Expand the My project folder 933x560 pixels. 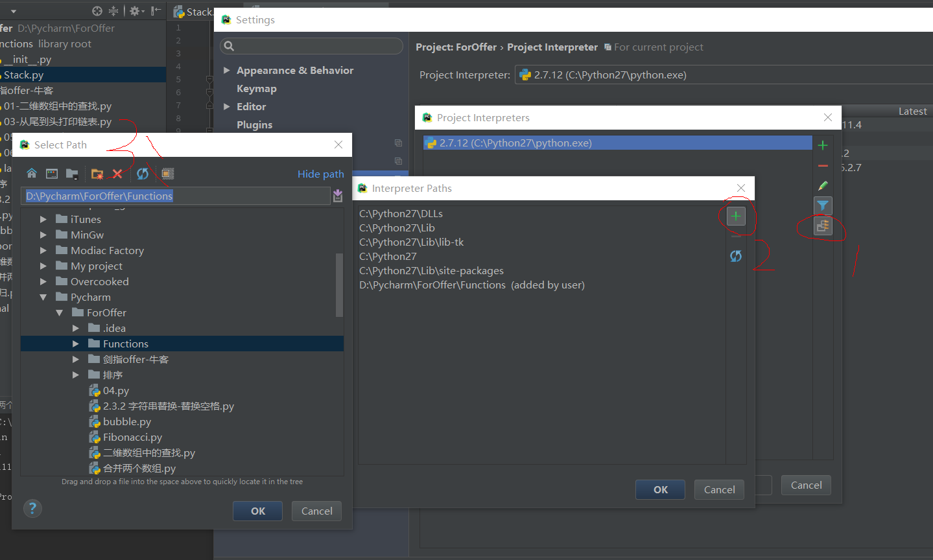tap(43, 266)
